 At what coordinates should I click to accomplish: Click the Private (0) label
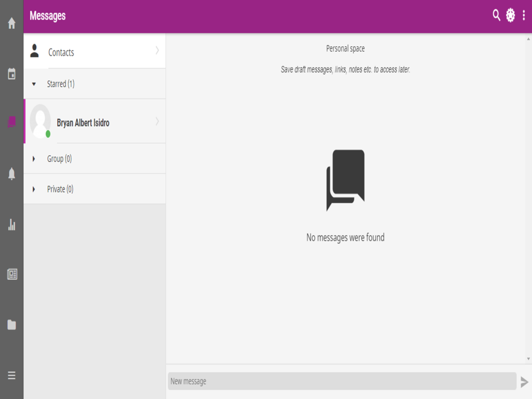coord(60,189)
